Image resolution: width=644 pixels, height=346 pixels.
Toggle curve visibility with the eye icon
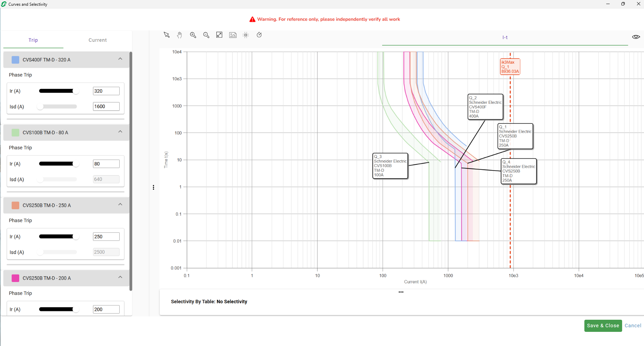pos(636,37)
